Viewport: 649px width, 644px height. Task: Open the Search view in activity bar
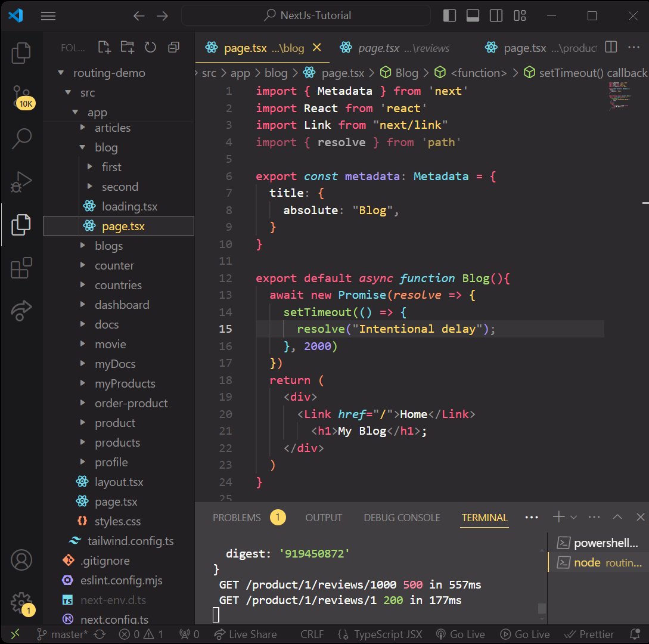click(22, 138)
